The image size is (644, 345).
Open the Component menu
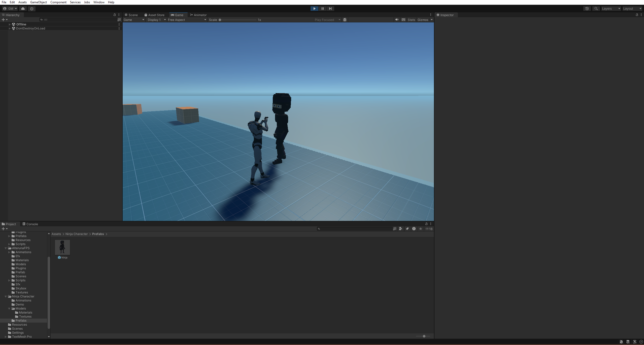(x=58, y=2)
